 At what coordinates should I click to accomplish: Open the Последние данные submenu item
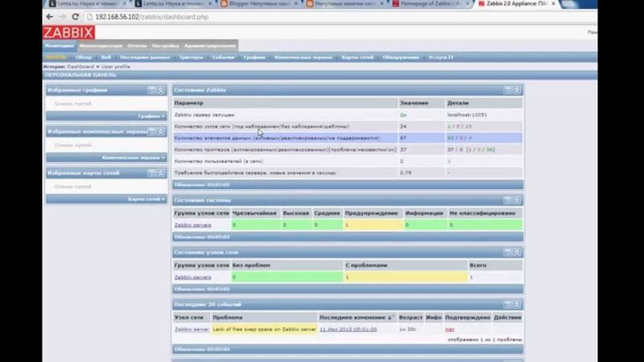tap(145, 57)
